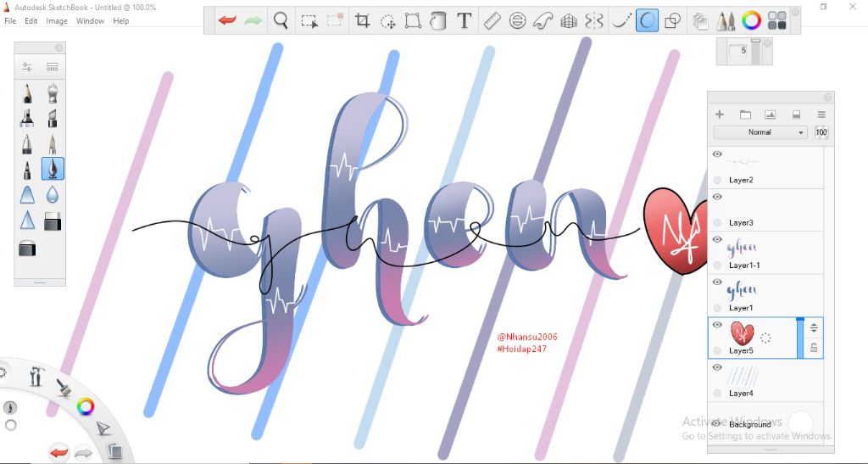Add an image layer in Layer Editor
The image size is (868, 464).
(x=770, y=115)
